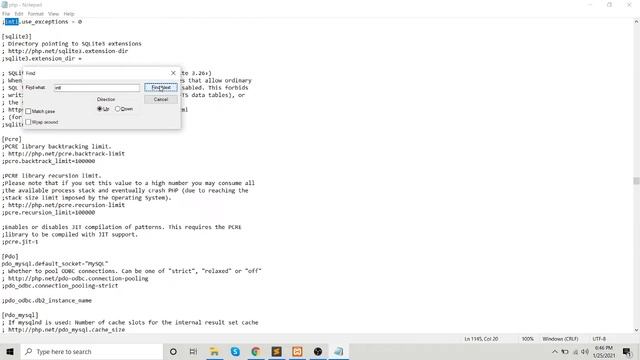Click the ';pcre.recursion_limit=100000' line
This screenshot has width=640, height=360.
pos(48,213)
